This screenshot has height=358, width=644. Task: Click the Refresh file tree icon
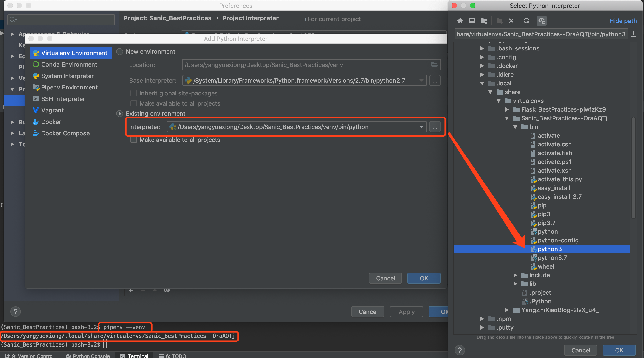pyautogui.click(x=526, y=21)
